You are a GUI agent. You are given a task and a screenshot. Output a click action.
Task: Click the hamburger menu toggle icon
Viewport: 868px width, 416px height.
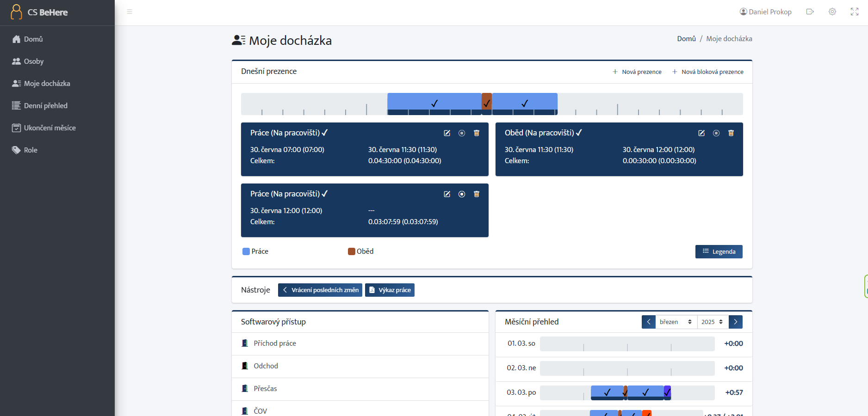coord(130,12)
